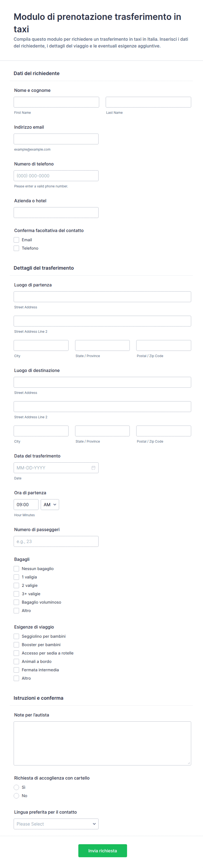Click the resize handle of the notes textarea
The width and height of the screenshot is (203, 868).
tap(189, 763)
